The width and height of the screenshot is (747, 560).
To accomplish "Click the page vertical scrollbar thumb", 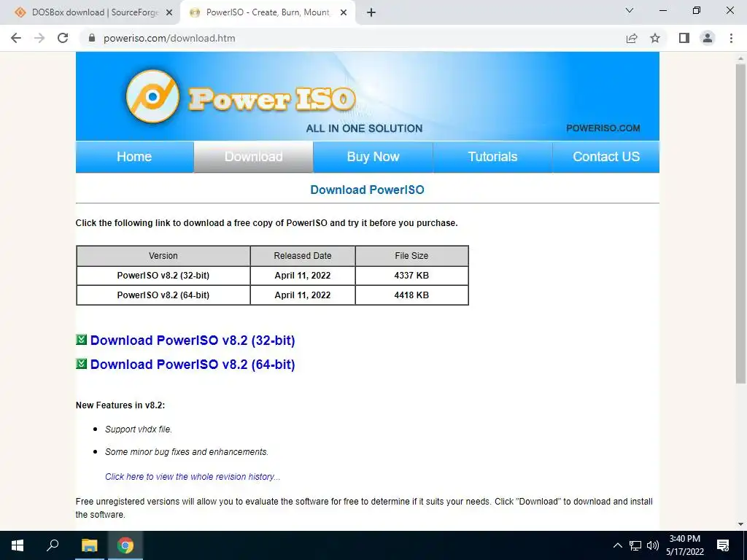I will [x=740, y=224].
